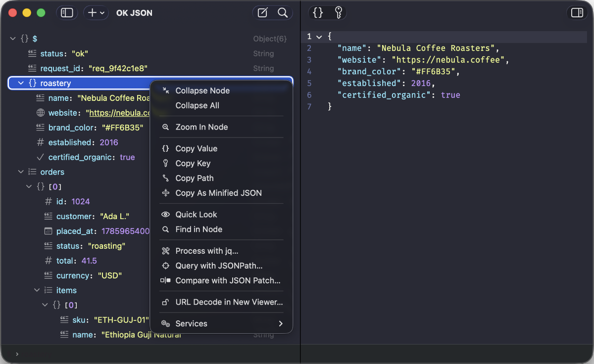The height and width of the screenshot is (364, 594).
Task: Collapse the items [0] object chevron
Action: pos(45,305)
